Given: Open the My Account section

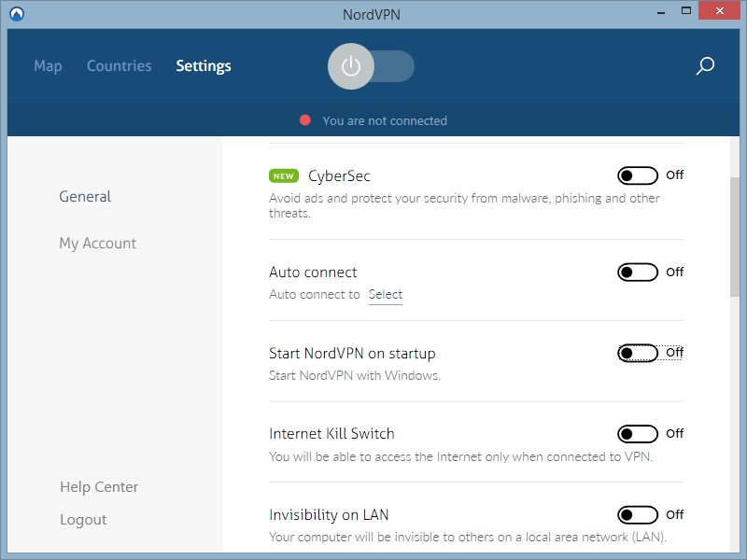Looking at the screenshot, I should click(x=98, y=244).
